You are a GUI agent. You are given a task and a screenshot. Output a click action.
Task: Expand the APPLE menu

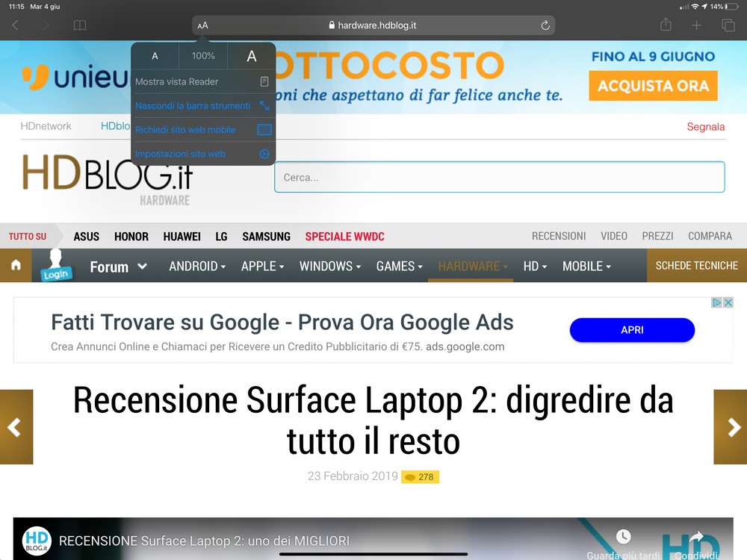point(262,267)
